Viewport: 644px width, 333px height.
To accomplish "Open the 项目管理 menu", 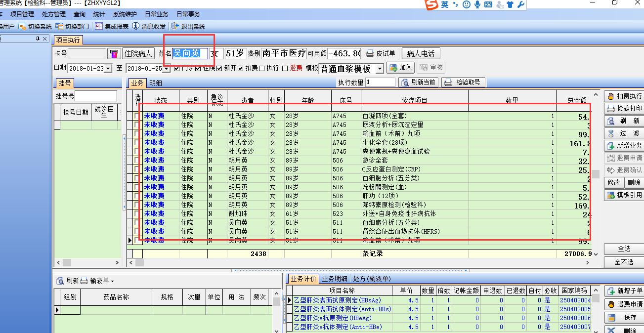I will coord(22,14).
